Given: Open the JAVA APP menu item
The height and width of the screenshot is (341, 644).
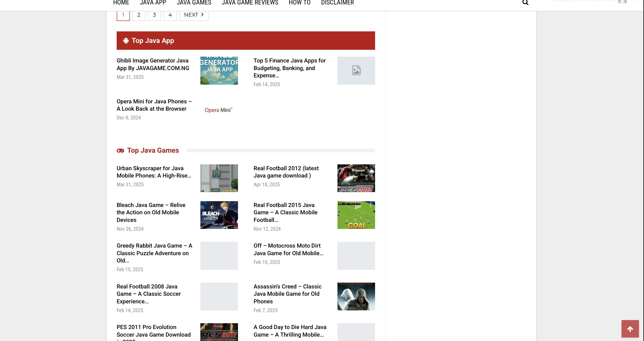Looking at the screenshot, I should click(153, 3).
